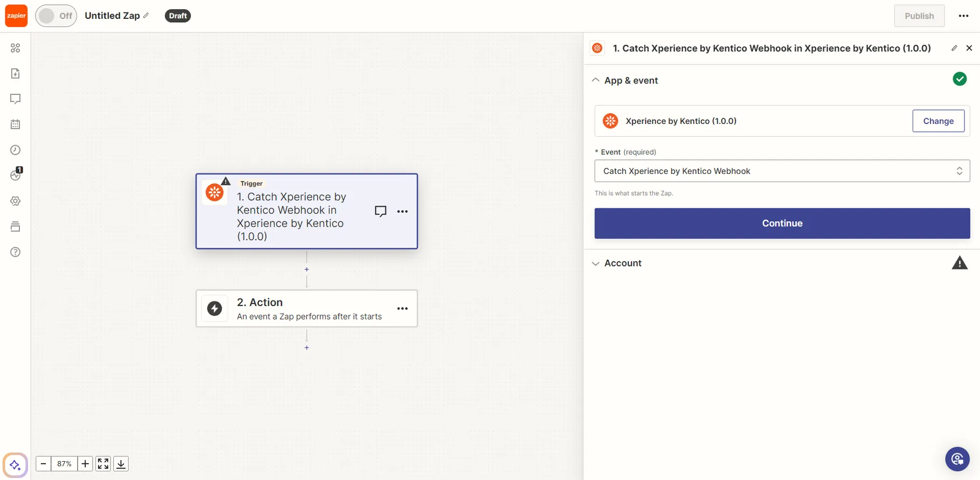Image resolution: width=980 pixels, height=480 pixels.
Task: Open the support chat bubble button
Action: 957,459
